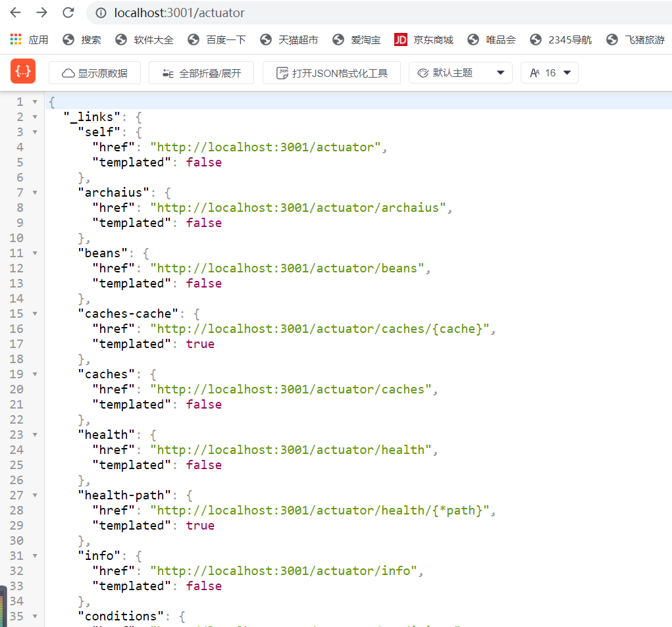Click the actuator/caches/{cache} href value

tap(320, 329)
